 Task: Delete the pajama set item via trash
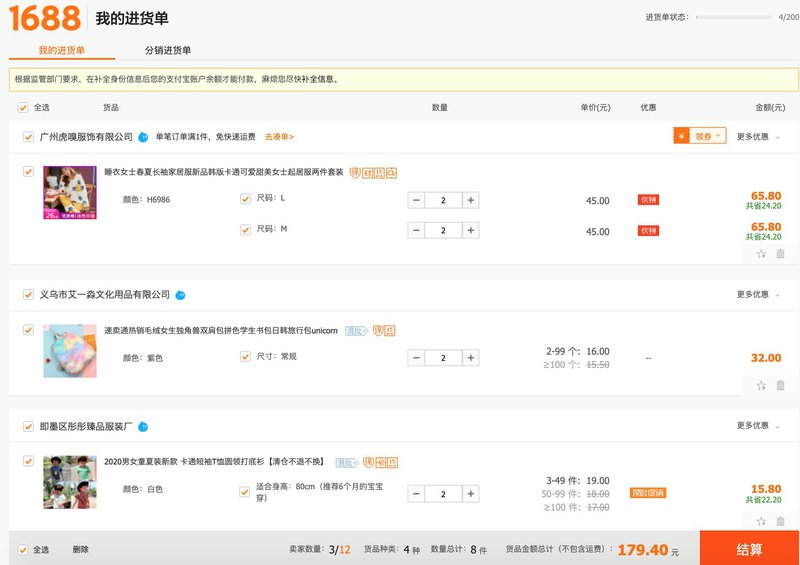780,254
